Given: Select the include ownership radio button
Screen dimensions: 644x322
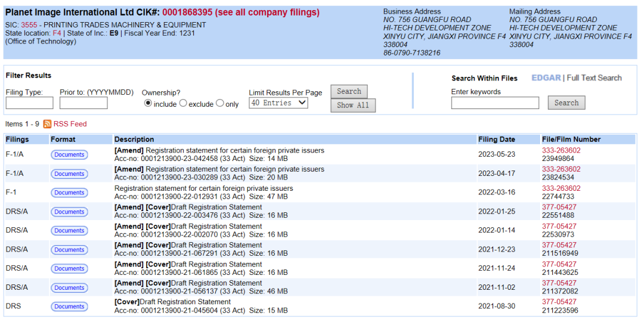Looking at the screenshot, I should coord(148,104).
